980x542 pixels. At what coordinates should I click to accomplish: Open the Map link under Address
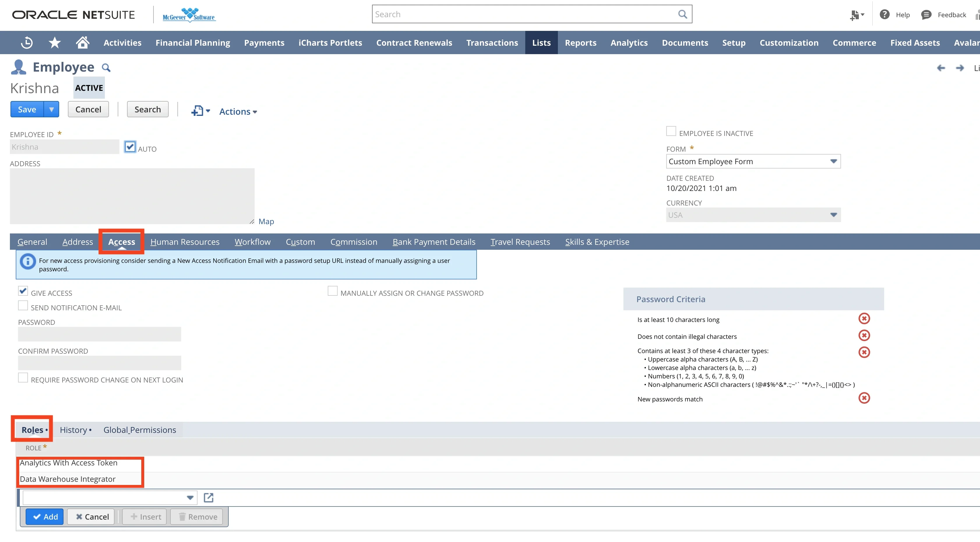pos(266,221)
